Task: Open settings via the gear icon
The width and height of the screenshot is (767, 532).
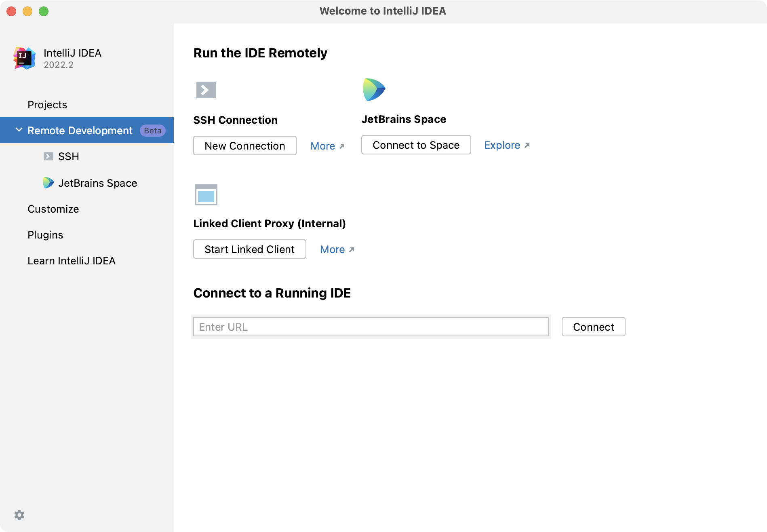Action: point(19,515)
